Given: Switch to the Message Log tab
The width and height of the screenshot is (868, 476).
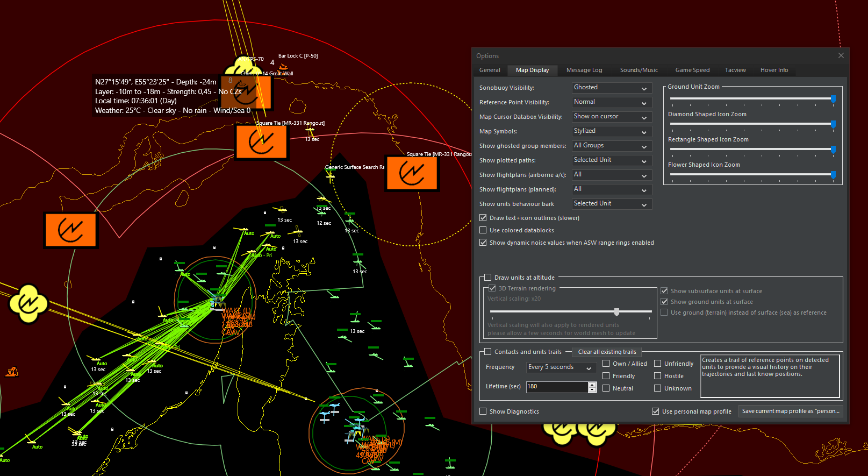Looking at the screenshot, I should click(584, 70).
